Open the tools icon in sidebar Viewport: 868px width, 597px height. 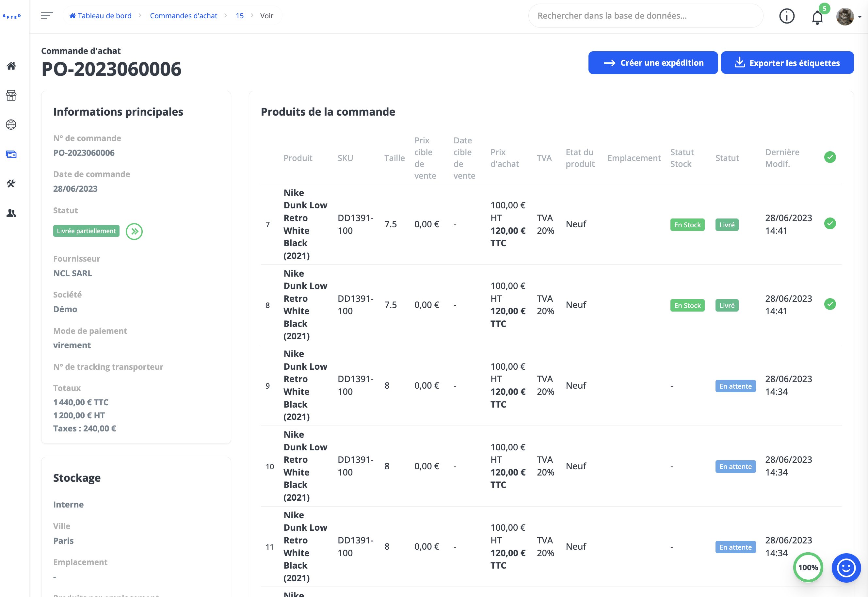point(11,183)
